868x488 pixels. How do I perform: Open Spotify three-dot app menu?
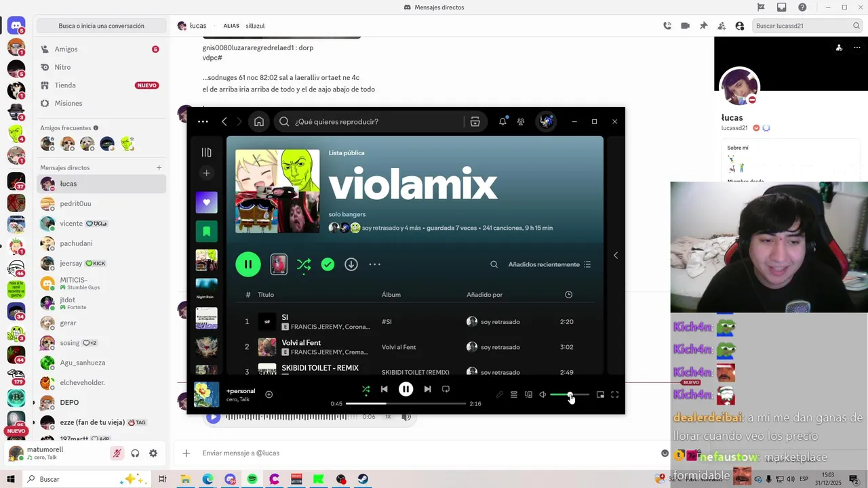tap(203, 122)
